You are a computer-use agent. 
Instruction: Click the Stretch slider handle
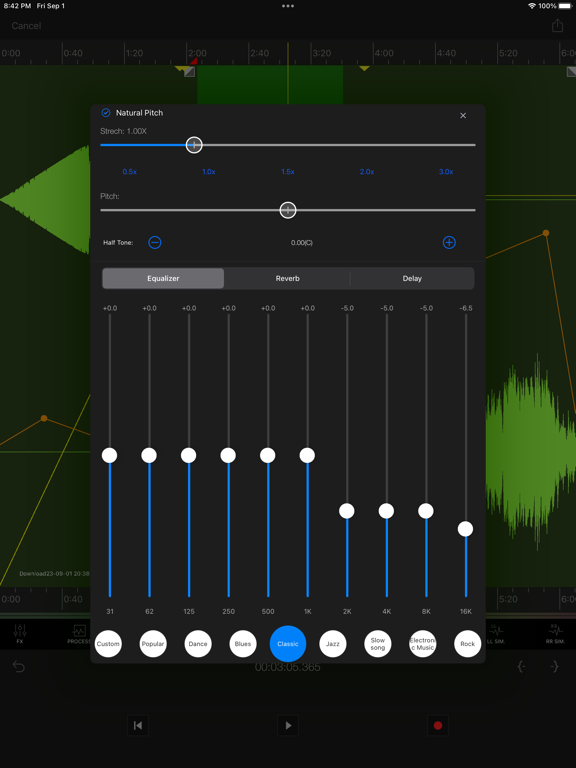(x=194, y=145)
